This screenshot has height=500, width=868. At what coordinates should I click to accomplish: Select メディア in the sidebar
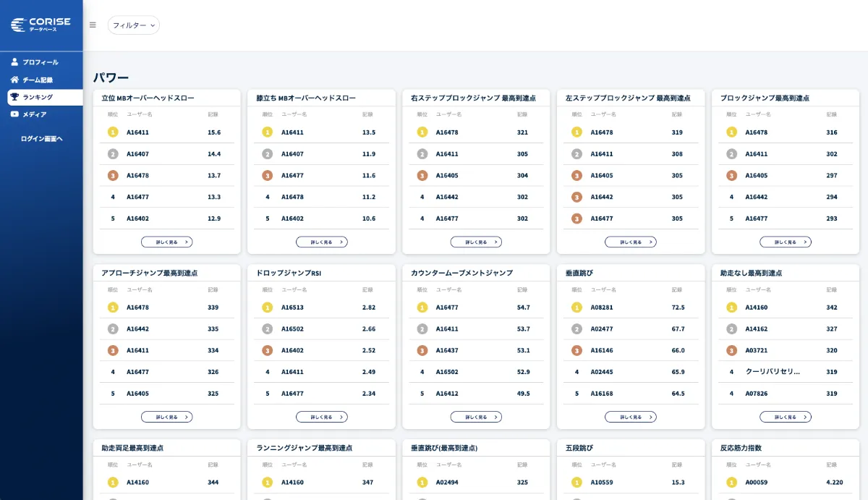[x=35, y=114]
